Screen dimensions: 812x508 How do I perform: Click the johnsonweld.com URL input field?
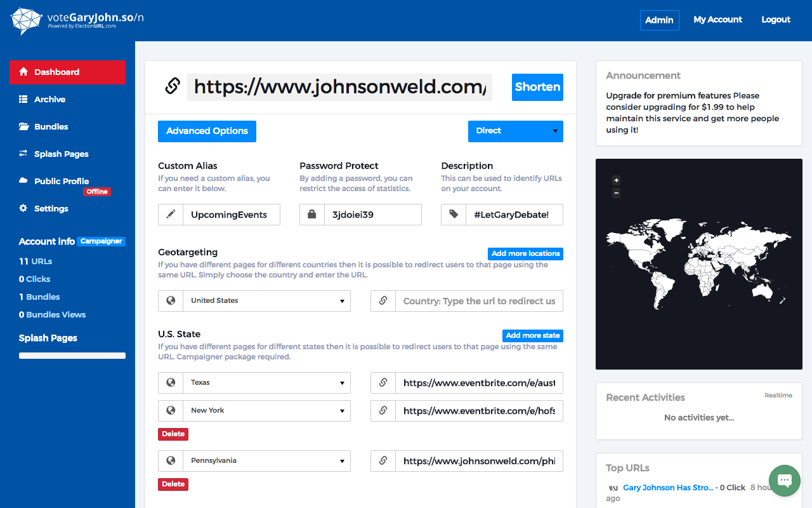[340, 87]
